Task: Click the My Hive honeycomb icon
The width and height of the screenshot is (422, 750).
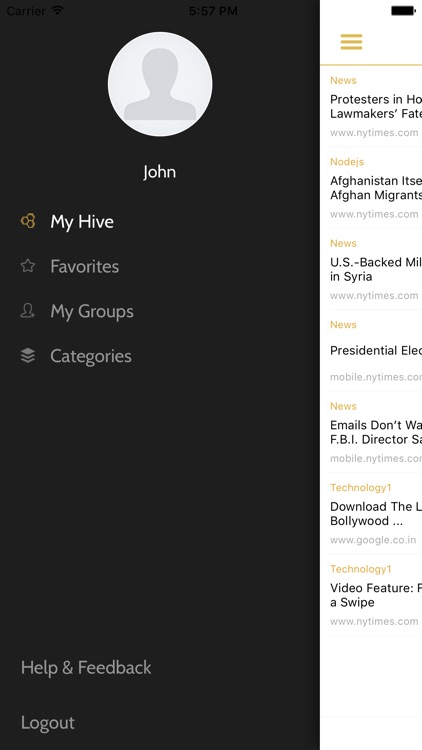Action: [x=28, y=221]
